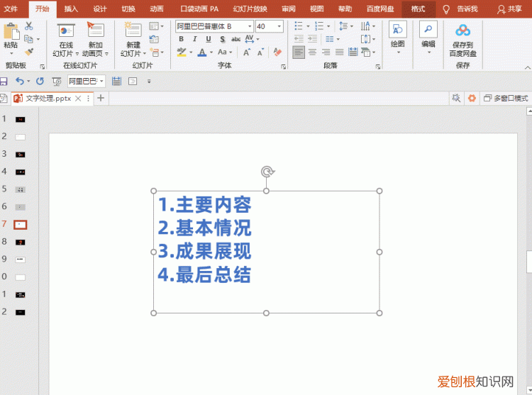Click the 共享 Share button
This screenshot has width=532, height=395.
pyautogui.click(x=509, y=9)
